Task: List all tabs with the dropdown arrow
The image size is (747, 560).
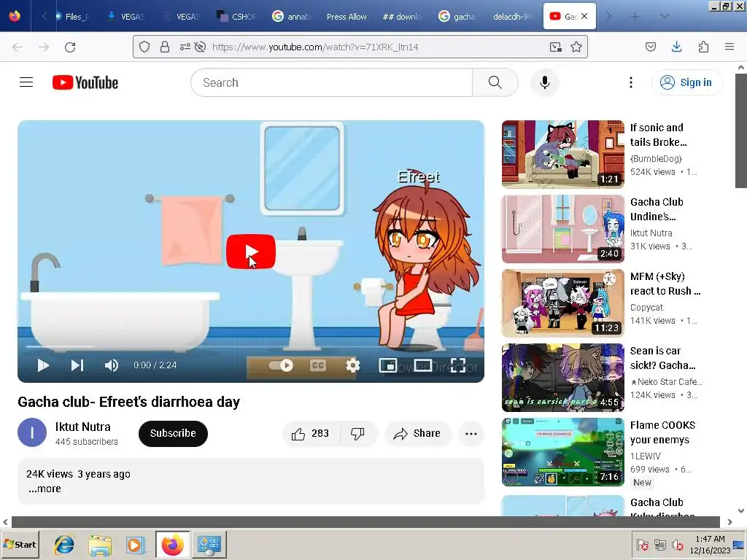Action: 664,17
